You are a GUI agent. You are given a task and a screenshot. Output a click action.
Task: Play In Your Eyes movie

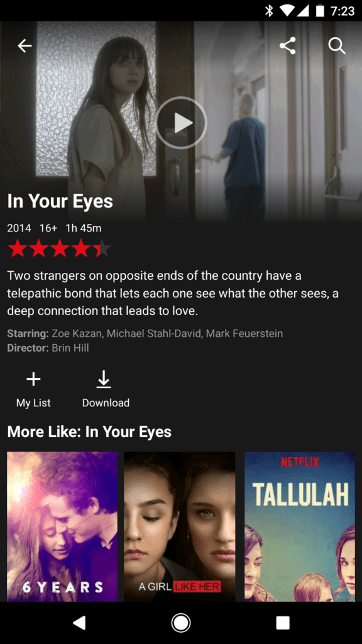pos(181,123)
